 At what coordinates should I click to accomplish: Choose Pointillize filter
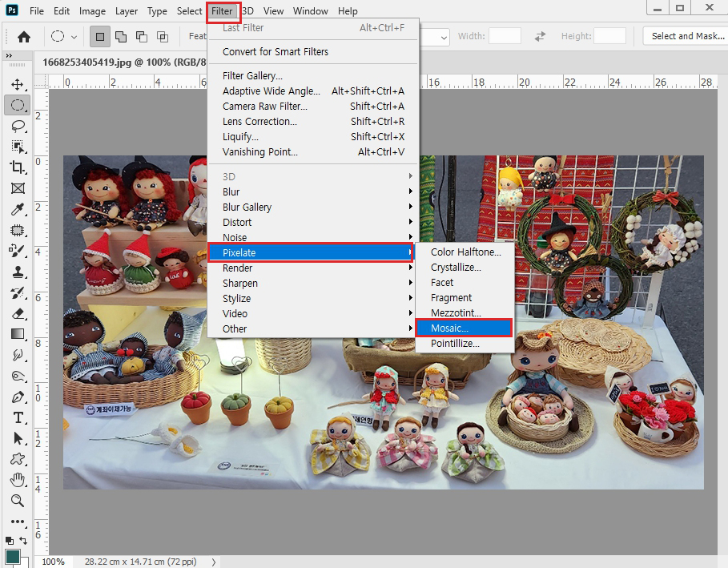[x=465, y=343]
